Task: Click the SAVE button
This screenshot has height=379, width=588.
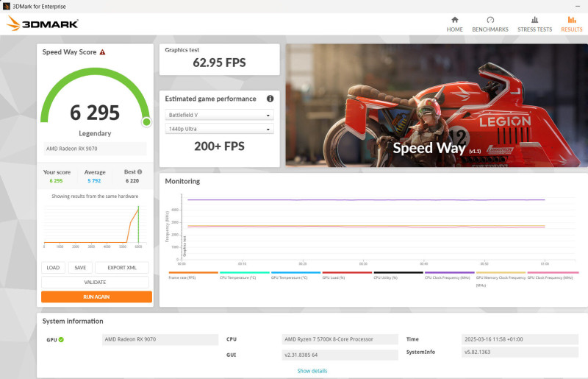Action: click(x=80, y=267)
